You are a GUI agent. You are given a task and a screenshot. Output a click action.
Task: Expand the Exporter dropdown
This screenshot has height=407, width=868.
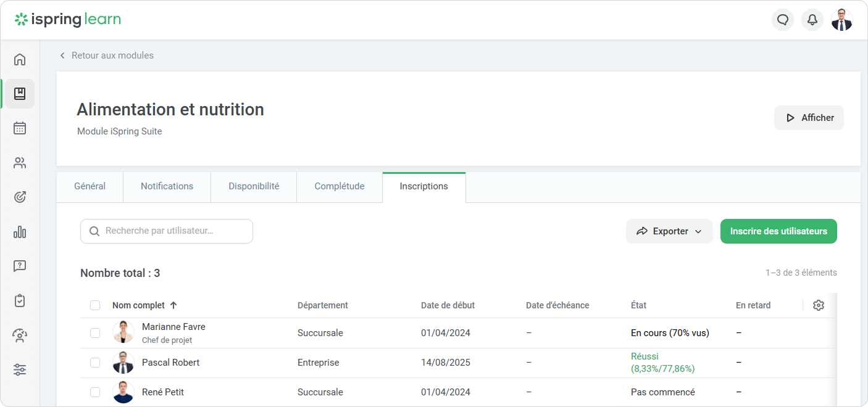(x=669, y=231)
